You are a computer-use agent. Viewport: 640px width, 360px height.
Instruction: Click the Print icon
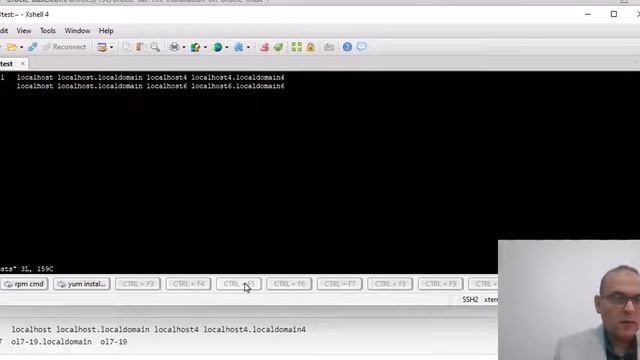point(174,47)
